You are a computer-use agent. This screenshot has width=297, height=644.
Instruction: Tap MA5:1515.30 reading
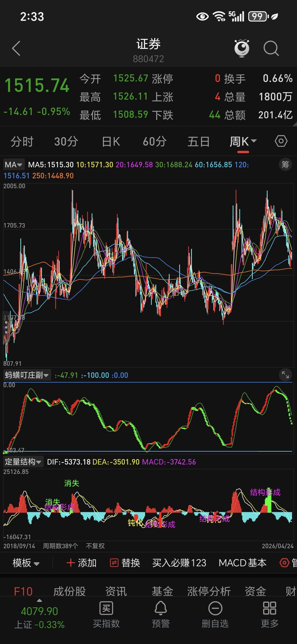(x=51, y=165)
